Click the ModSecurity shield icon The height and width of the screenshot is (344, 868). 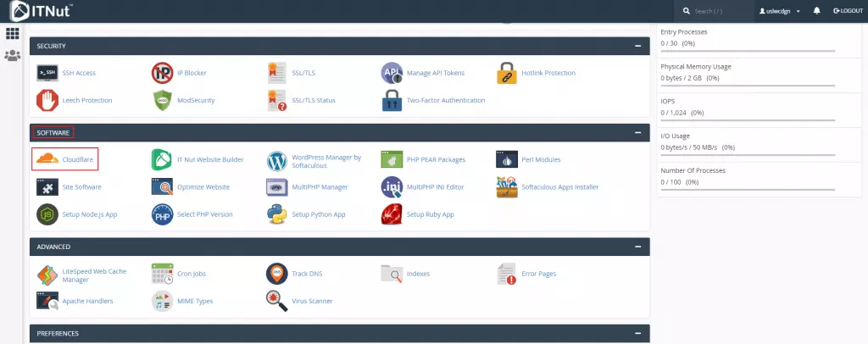click(162, 101)
